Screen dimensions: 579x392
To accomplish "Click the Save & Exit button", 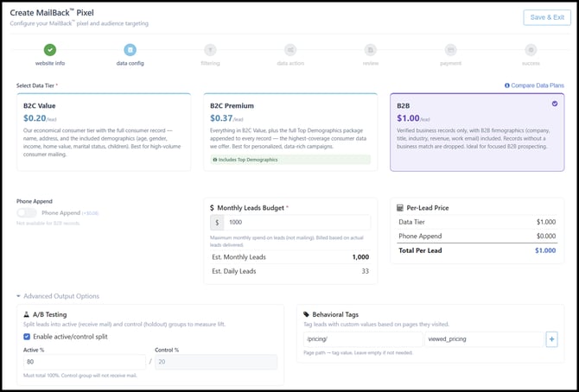I will click(x=547, y=17).
